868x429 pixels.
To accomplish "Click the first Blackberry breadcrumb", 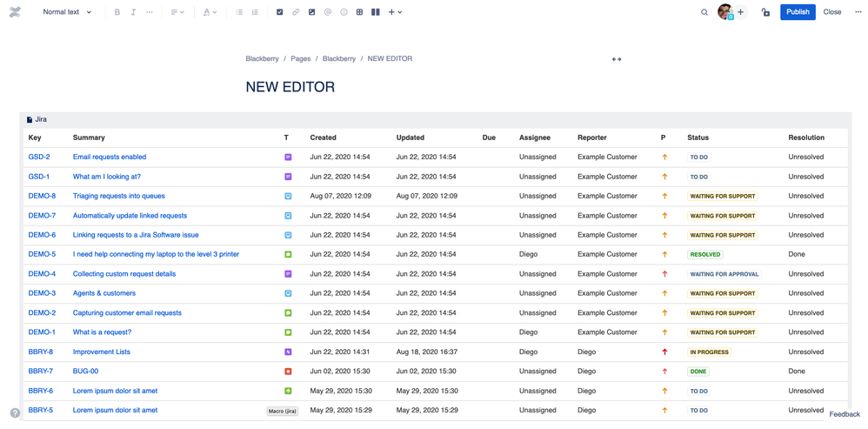I will [x=263, y=58].
